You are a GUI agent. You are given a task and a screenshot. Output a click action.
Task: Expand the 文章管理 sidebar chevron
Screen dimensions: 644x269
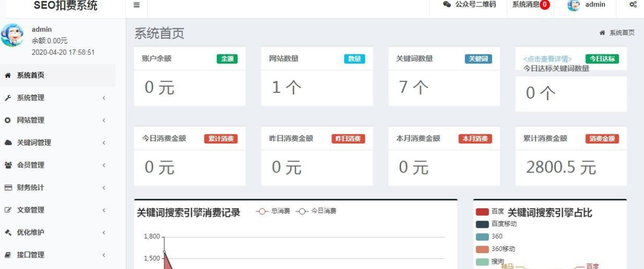click(x=104, y=210)
